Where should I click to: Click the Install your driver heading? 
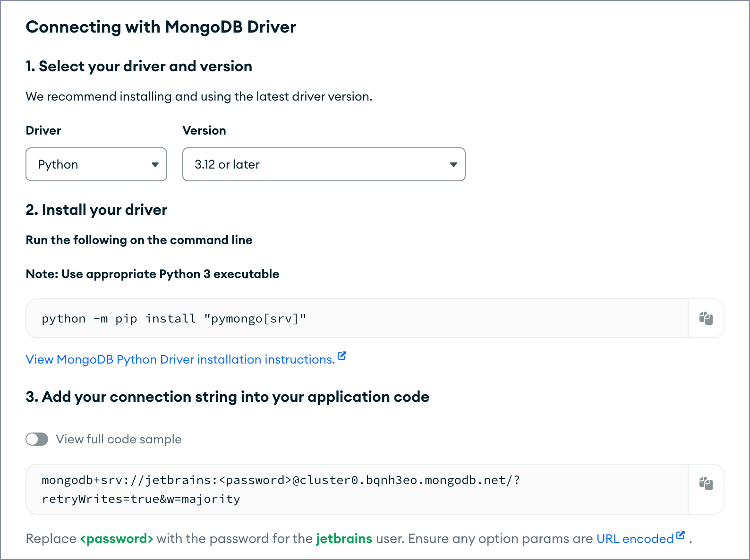tap(96, 210)
